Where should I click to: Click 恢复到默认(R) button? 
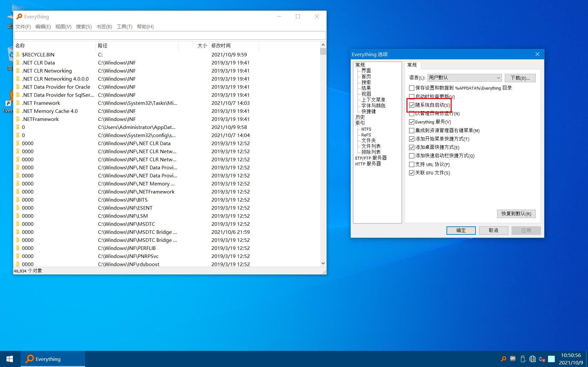(x=516, y=213)
